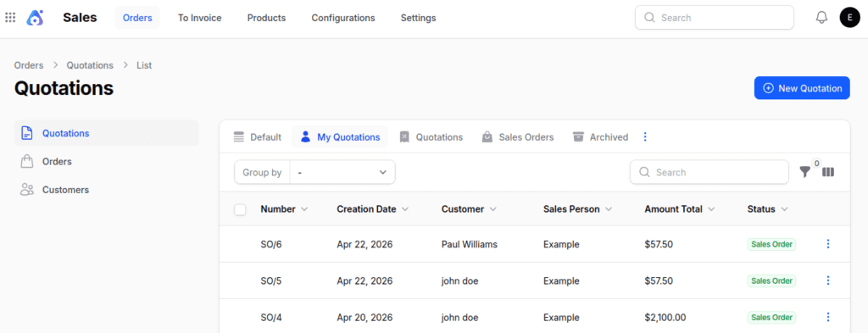This screenshot has height=333, width=868.
Task: Click the Sales Order badge for SO/5
Action: point(771,280)
